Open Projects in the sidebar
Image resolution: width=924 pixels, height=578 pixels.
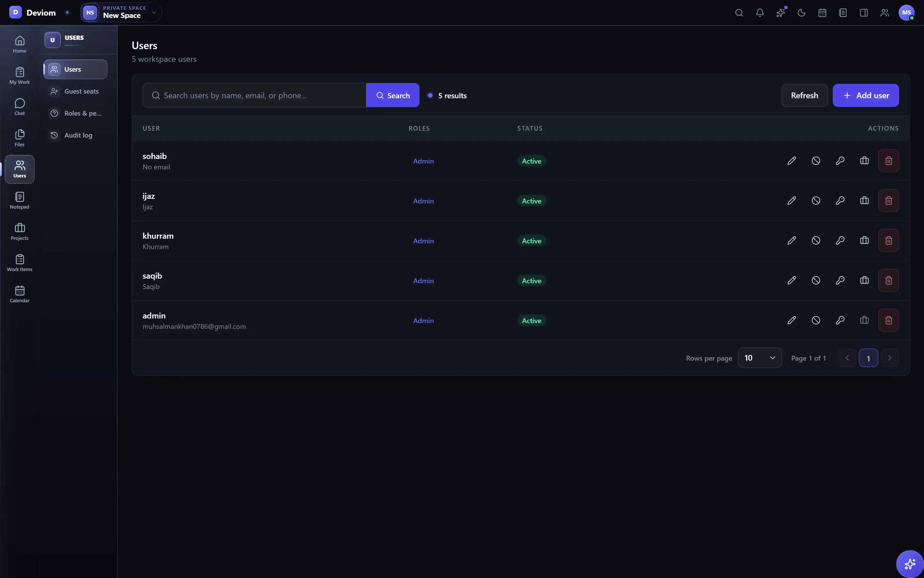tap(19, 232)
